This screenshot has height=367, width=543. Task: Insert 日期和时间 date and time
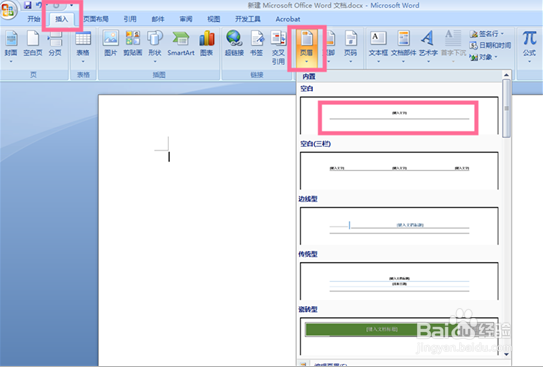(x=490, y=45)
